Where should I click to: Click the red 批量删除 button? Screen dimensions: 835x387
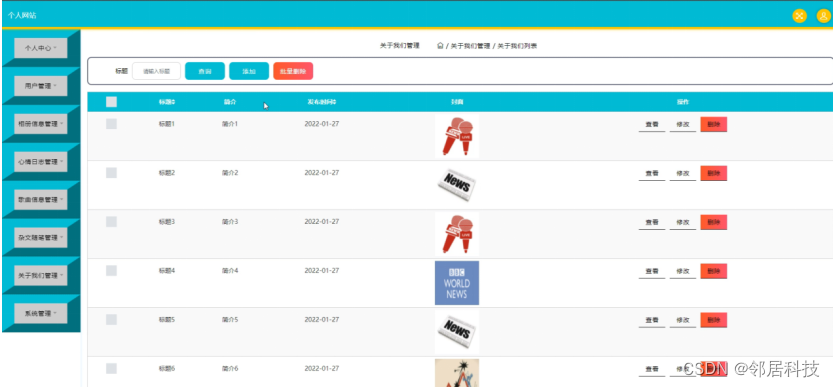[293, 71]
